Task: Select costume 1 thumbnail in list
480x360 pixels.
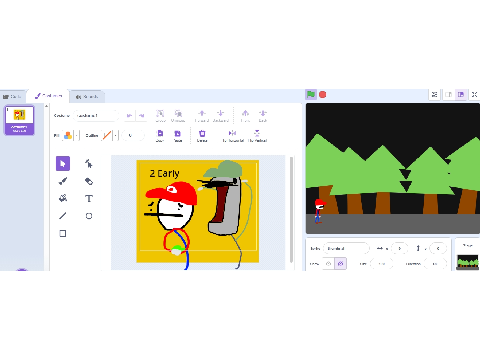Action: tap(19, 120)
